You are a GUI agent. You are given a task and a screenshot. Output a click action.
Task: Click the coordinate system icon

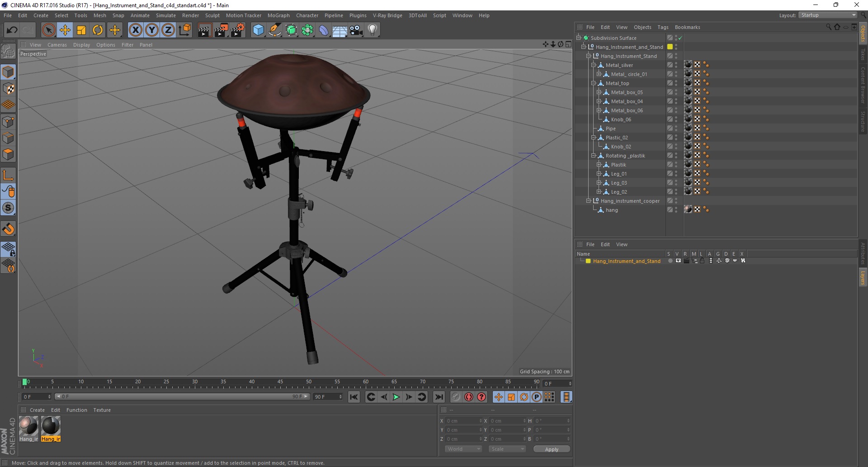pos(184,30)
